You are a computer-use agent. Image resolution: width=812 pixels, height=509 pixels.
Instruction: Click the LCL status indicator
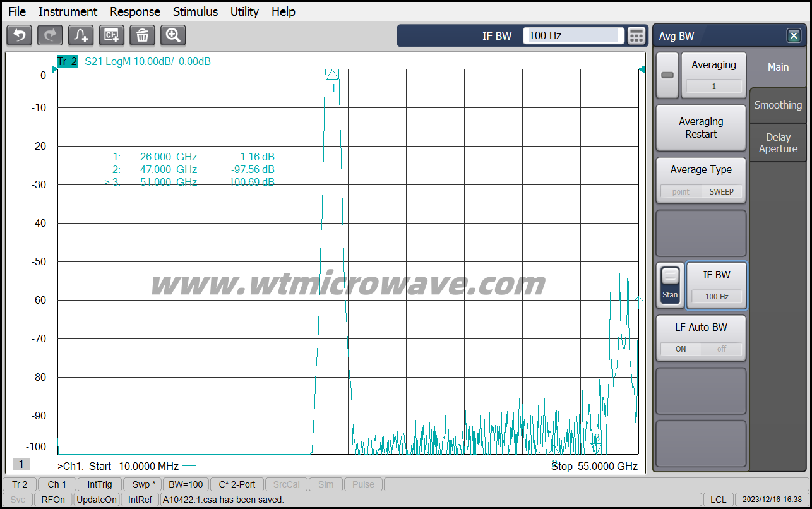coord(718,500)
